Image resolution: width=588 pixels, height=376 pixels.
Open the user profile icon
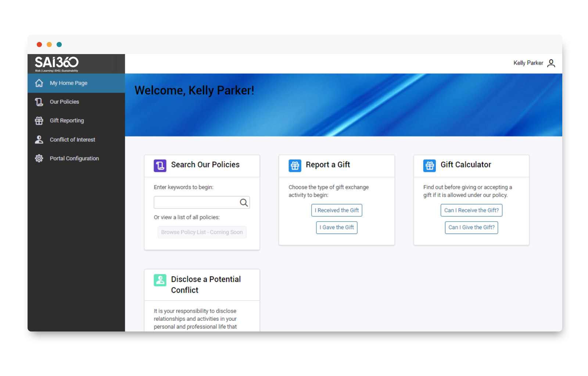[551, 63]
